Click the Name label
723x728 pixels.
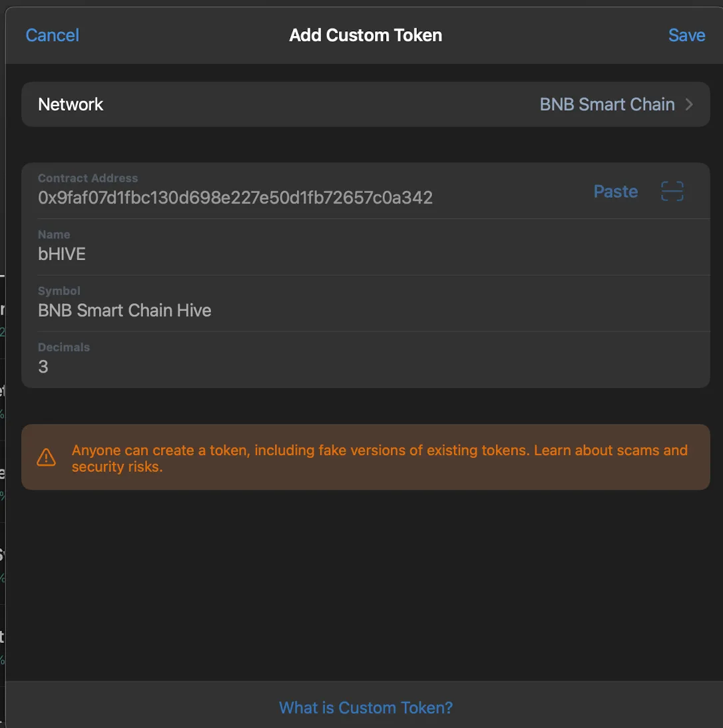54,234
